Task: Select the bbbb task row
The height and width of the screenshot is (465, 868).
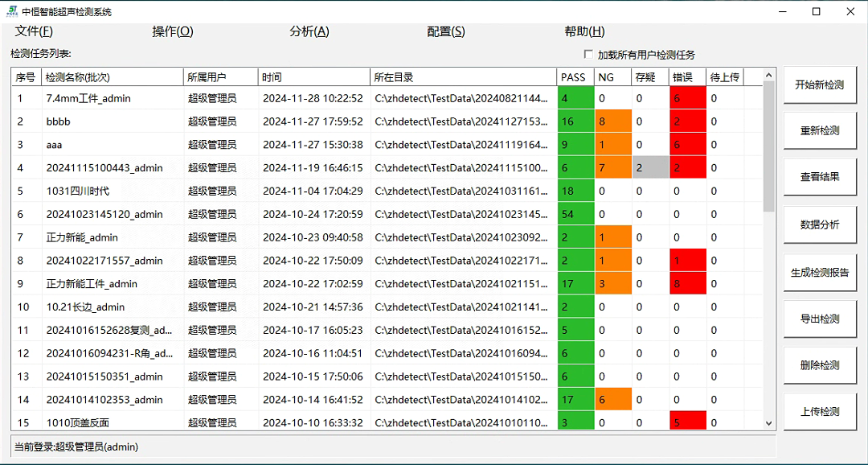Action: (x=387, y=121)
